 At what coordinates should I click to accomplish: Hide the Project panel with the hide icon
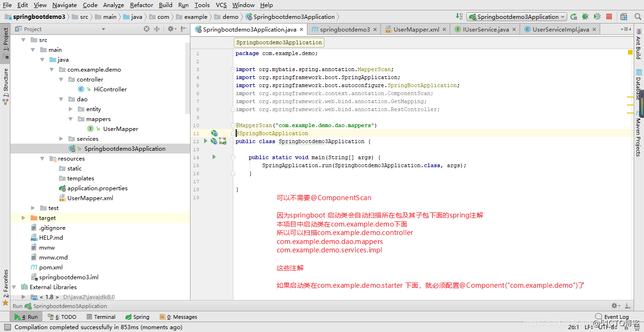pos(183,29)
